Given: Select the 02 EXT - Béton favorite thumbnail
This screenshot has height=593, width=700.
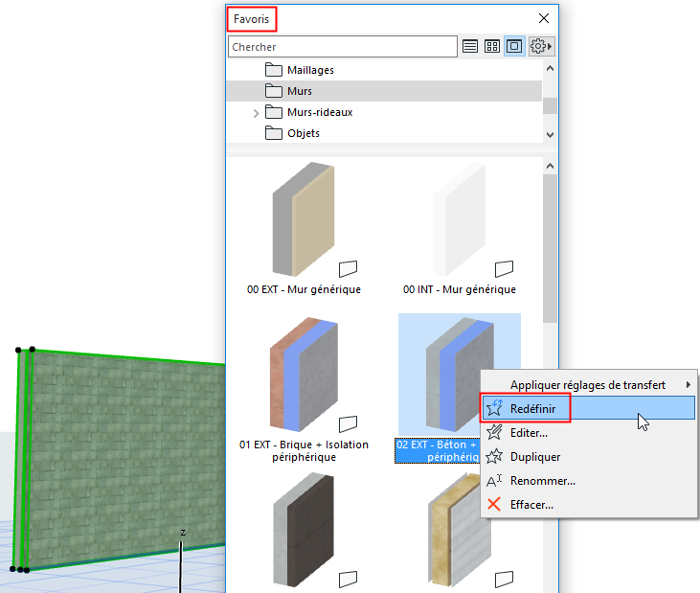Looking at the screenshot, I should [460, 375].
